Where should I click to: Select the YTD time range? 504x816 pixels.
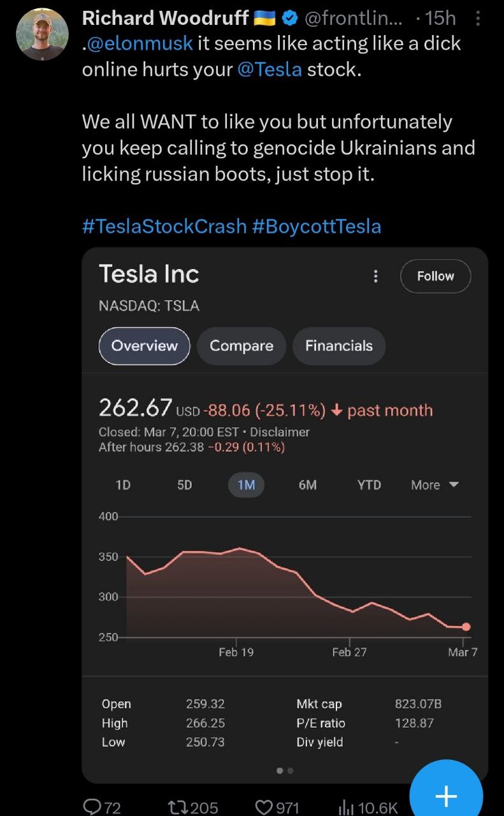tap(369, 485)
